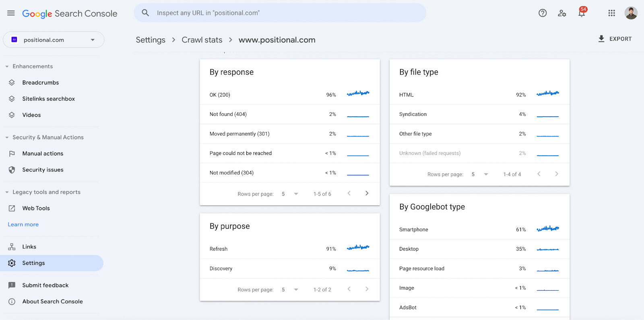This screenshot has height=320, width=644.
Task: Open the notifications bell with 54 badge
Action: [582, 12]
